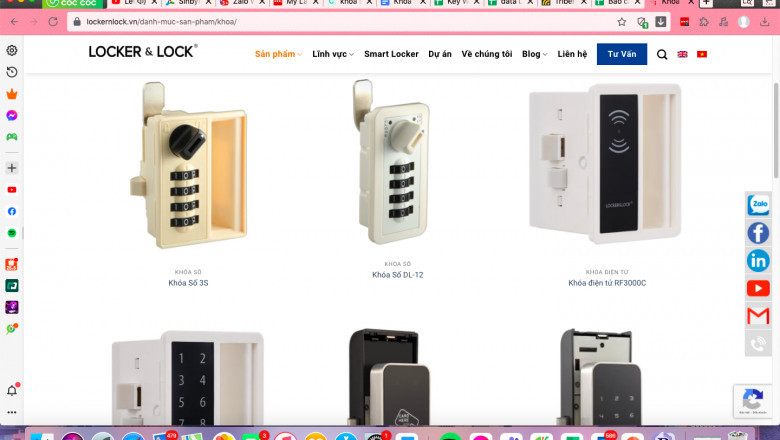Expand the Lĩnh vực dropdown menu
780x440 pixels.
tap(333, 54)
